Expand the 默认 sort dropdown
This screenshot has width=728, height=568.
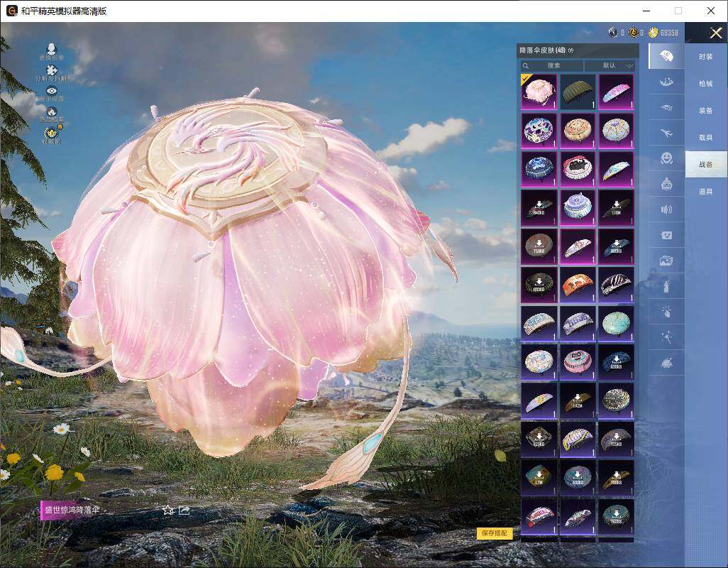[x=610, y=65]
